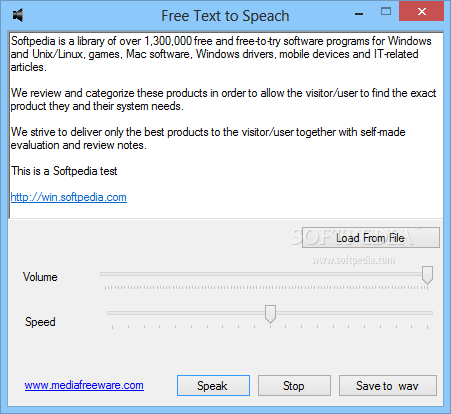Open www.mediafreeware.com link
451x414 pixels.
[84, 385]
